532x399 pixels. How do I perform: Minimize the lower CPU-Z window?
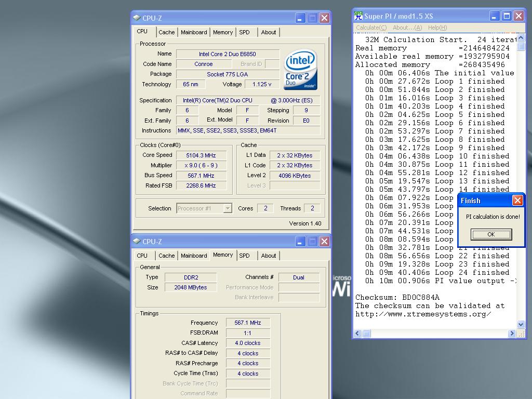click(300, 241)
